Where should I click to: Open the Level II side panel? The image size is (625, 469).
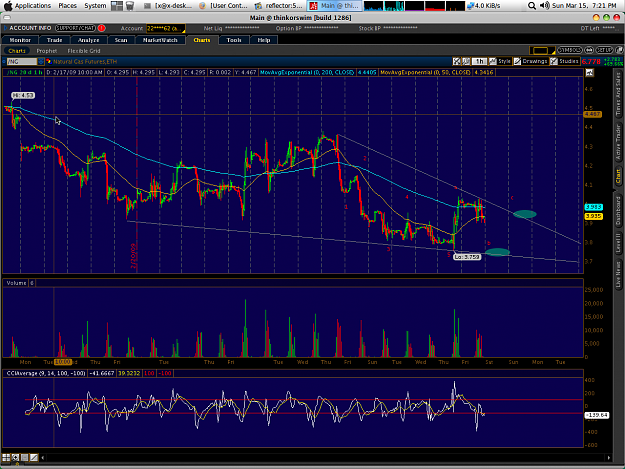pos(618,243)
